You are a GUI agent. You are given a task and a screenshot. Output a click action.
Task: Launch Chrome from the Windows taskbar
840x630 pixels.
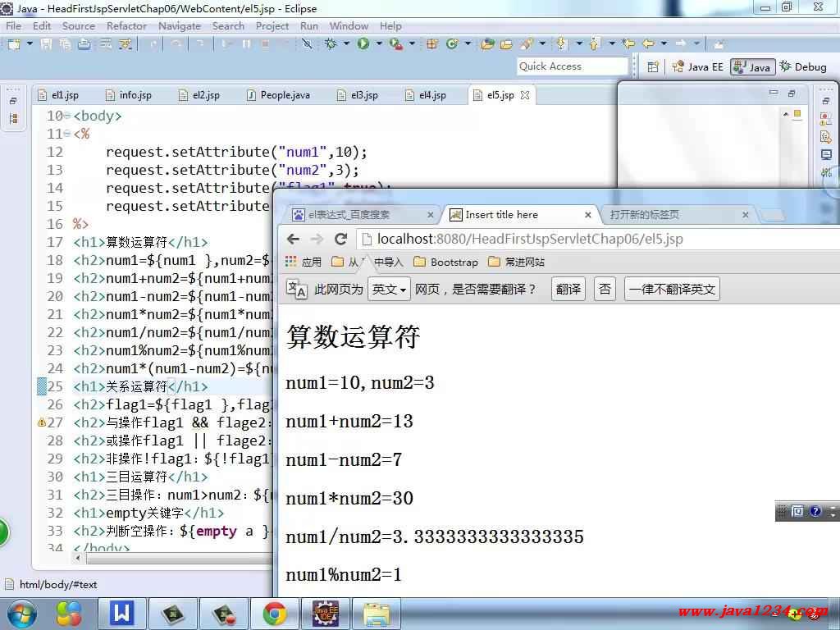274,613
